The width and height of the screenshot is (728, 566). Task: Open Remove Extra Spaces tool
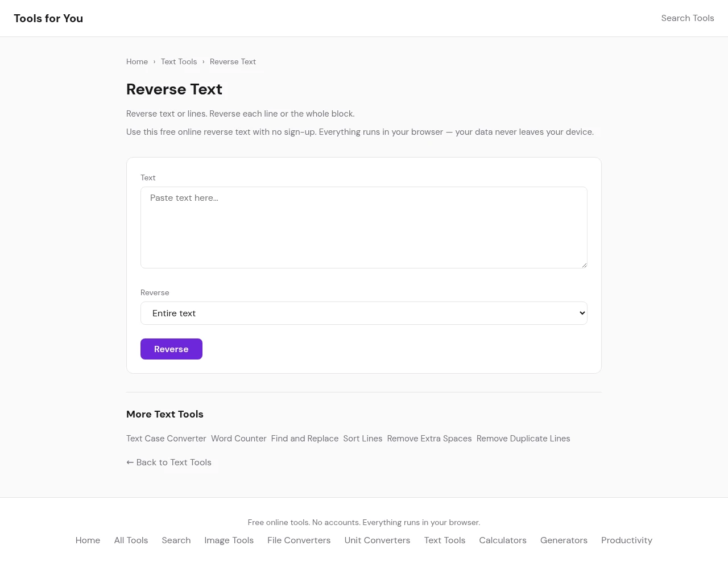coord(429,439)
